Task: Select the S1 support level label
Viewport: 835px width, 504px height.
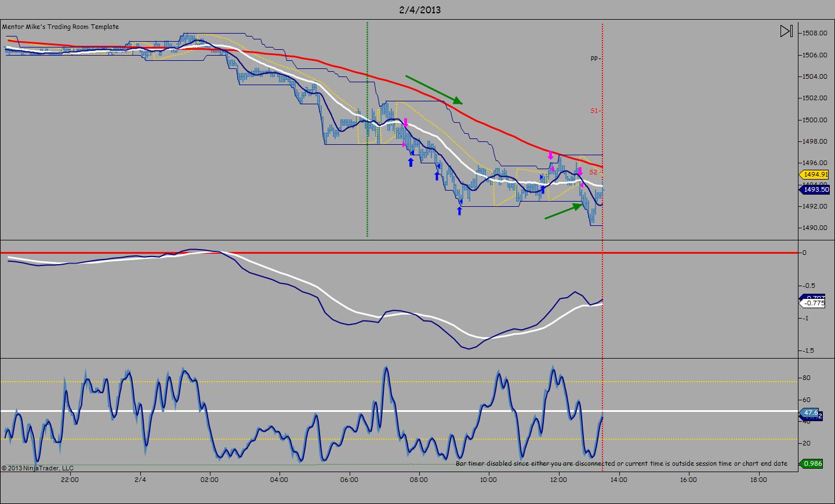Action: pos(594,111)
